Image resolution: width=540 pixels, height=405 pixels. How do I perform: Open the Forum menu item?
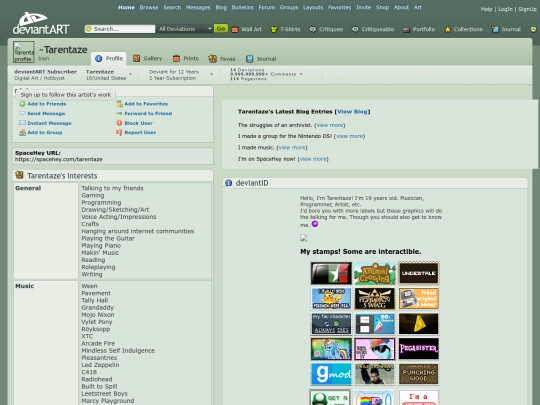coord(267,7)
